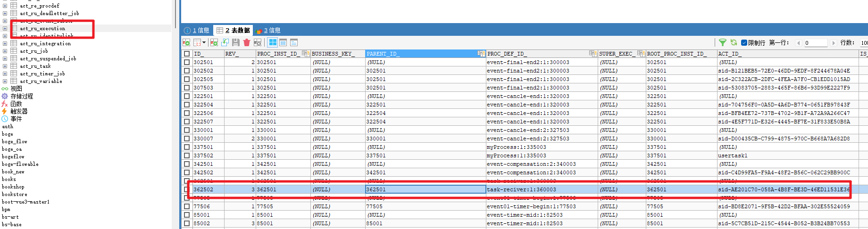Expand the act_ru_deadletter_job table node

(x=5, y=13)
